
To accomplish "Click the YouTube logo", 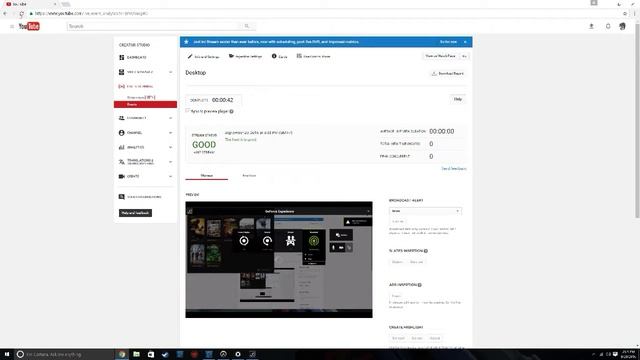I will pyautogui.click(x=29, y=27).
